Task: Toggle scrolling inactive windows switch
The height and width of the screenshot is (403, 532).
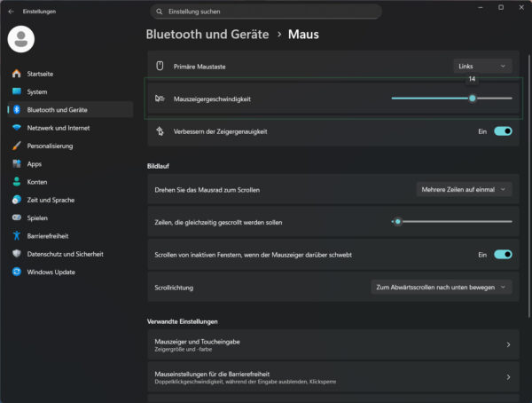Action: pyautogui.click(x=503, y=255)
